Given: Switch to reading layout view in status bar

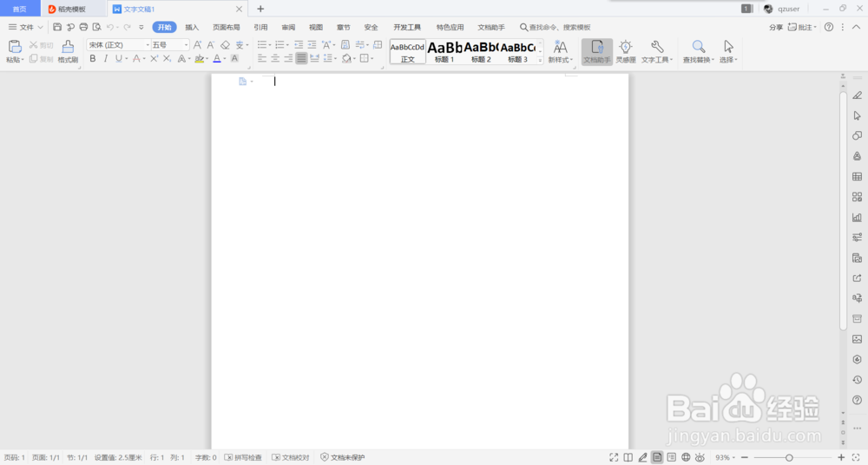Looking at the screenshot, I should pos(628,457).
